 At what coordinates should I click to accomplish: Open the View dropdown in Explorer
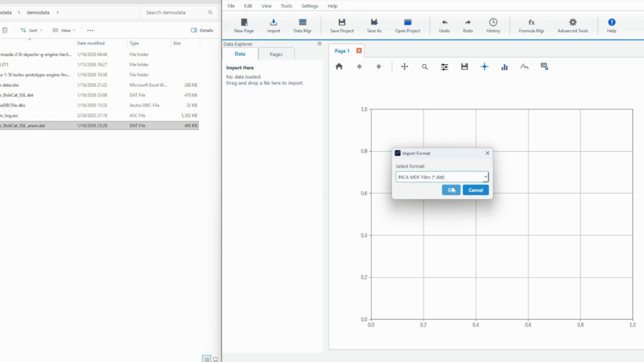pyautogui.click(x=64, y=30)
